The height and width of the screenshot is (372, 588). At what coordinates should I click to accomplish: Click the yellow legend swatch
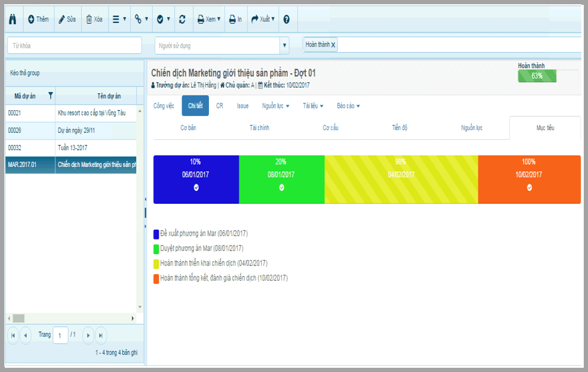tap(156, 264)
